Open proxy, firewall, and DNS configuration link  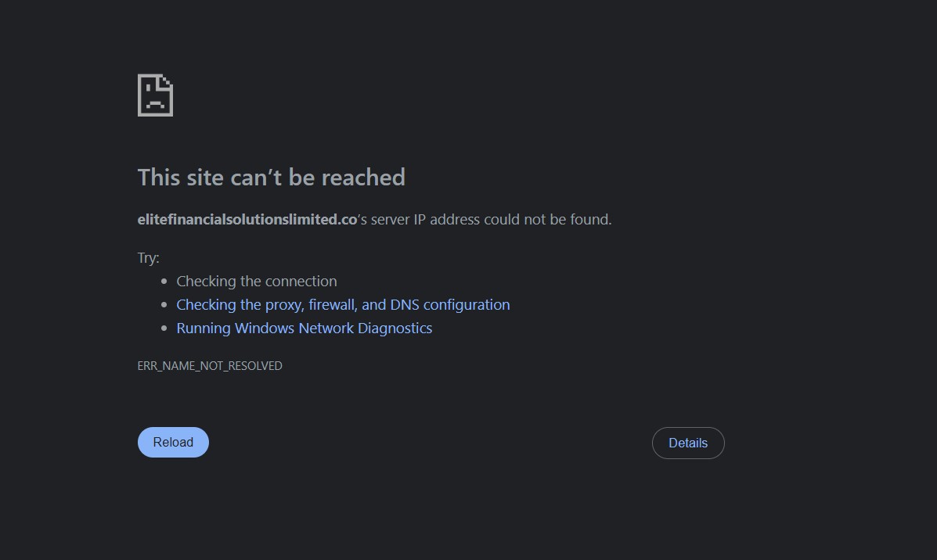[x=343, y=305]
